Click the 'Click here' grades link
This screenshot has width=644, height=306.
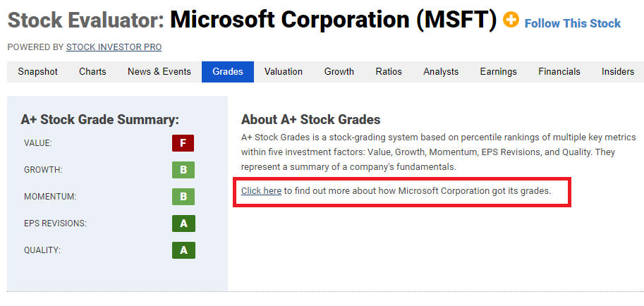[x=261, y=191]
